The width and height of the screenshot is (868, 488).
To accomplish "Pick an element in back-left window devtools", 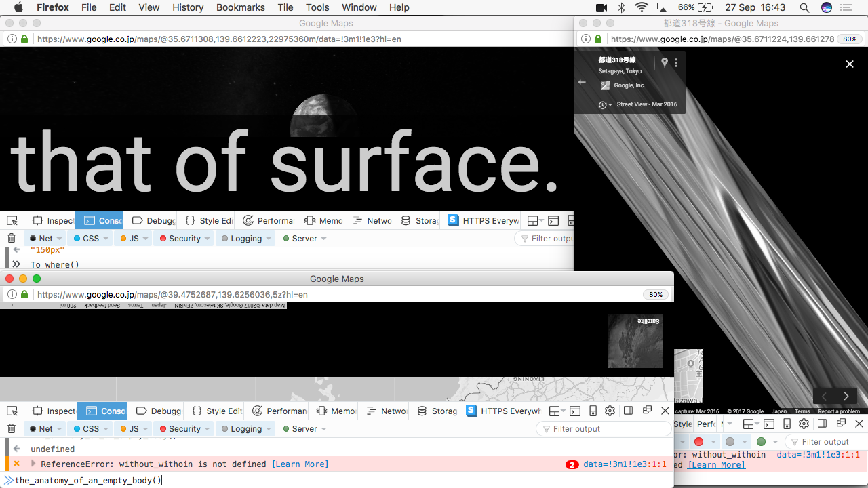I will pyautogui.click(x=12, y=220).
